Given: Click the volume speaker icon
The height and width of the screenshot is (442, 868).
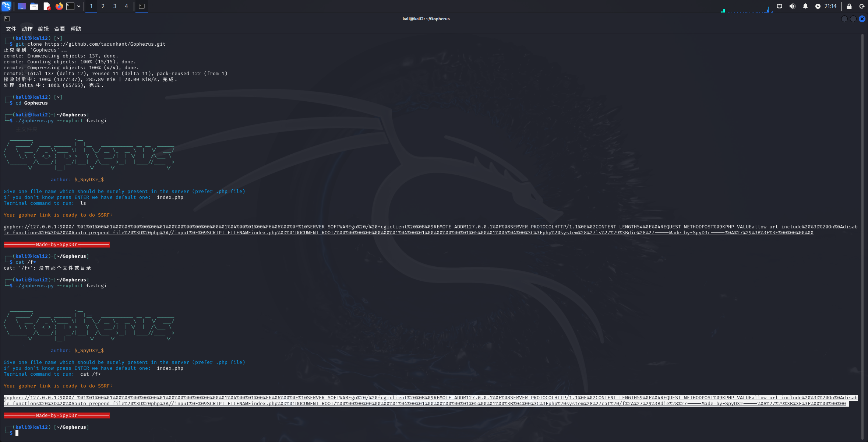Looking at the screenshot, I should [x=793, y=6].
